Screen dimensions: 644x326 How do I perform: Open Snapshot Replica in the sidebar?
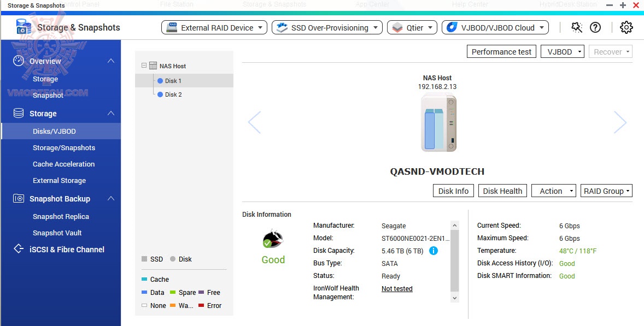(x=61, y=216)
